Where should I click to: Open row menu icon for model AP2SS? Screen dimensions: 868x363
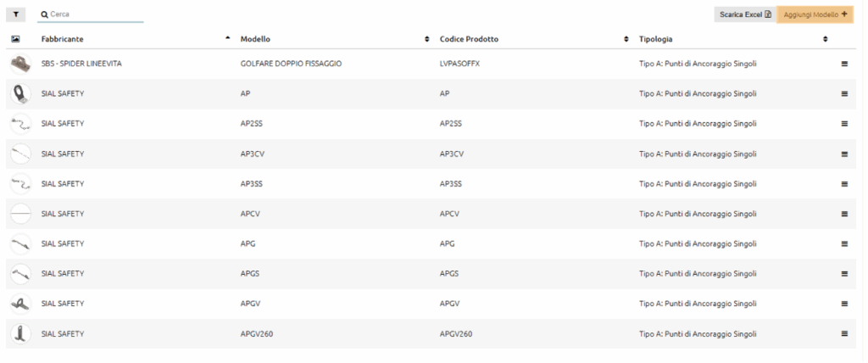point(844,124)
